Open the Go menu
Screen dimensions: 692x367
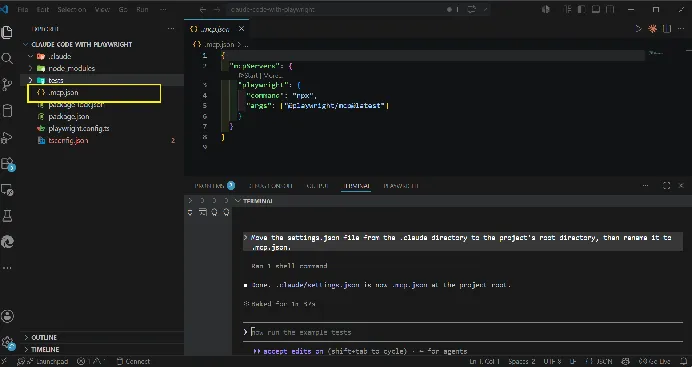pos(123,9)
